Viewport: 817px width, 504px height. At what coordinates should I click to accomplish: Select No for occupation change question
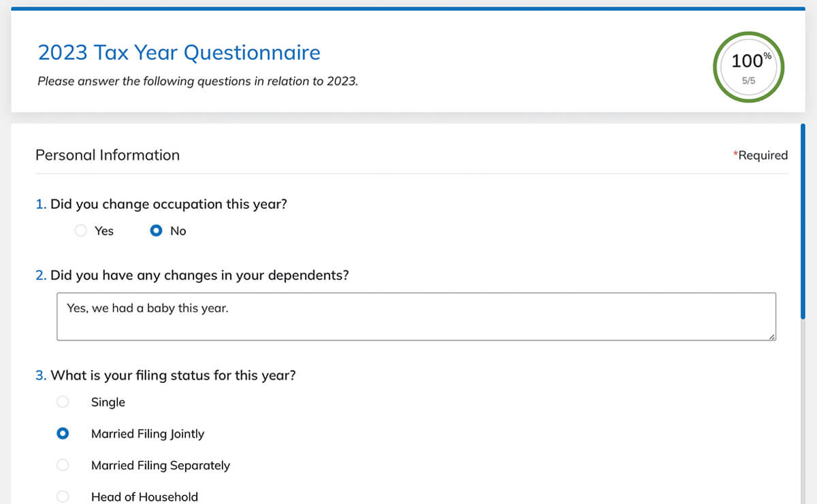coord(156,231)
